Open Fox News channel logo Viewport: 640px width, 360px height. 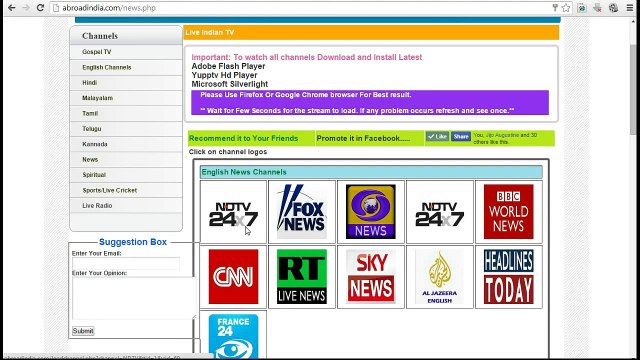coord(302,212)
